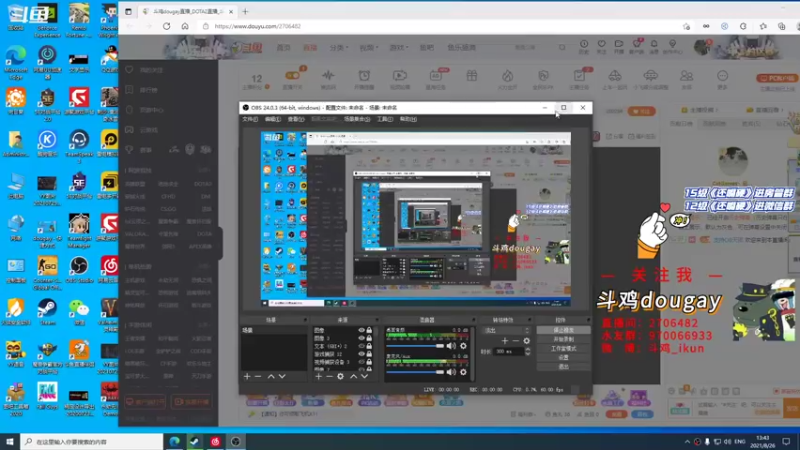Remove the selected source with the minus icon
This screenshot has height=450, width=800.
tap(329, 377)
